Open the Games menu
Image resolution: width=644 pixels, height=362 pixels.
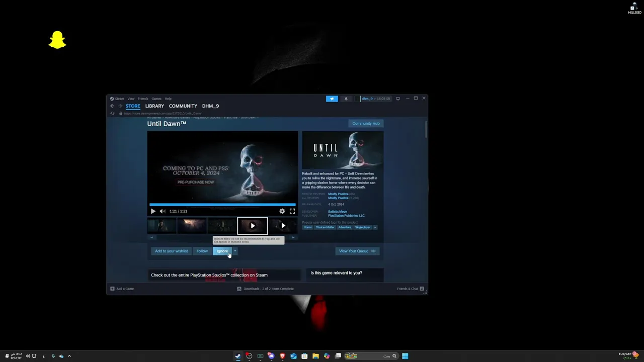click(x=156, y=99)
